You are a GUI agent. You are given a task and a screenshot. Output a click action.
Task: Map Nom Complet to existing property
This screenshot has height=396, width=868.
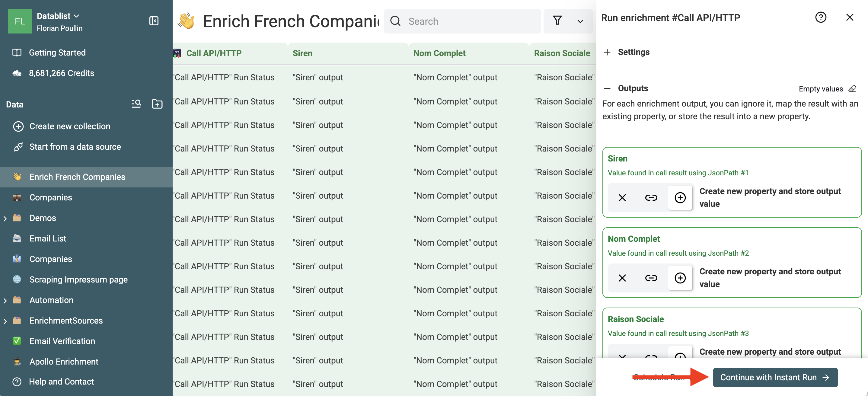point(651,278)
